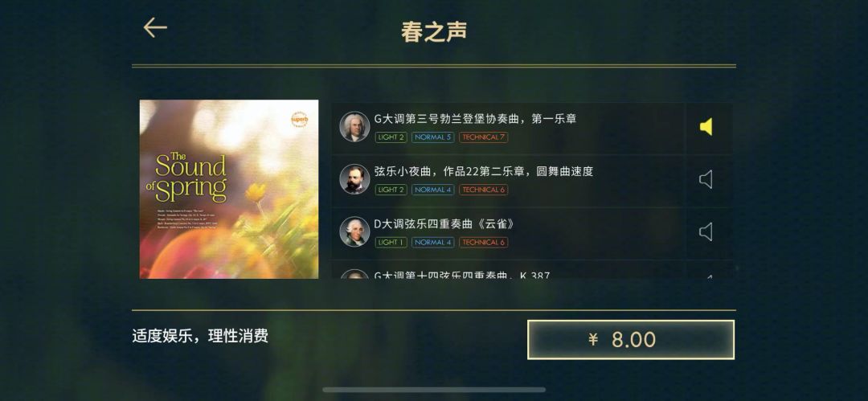Viewport: 868px width, 401px height.
Task: Choose NORMAL 4 on 《云雀》 track
Action: pyautogui.click(x=433, y=242)
